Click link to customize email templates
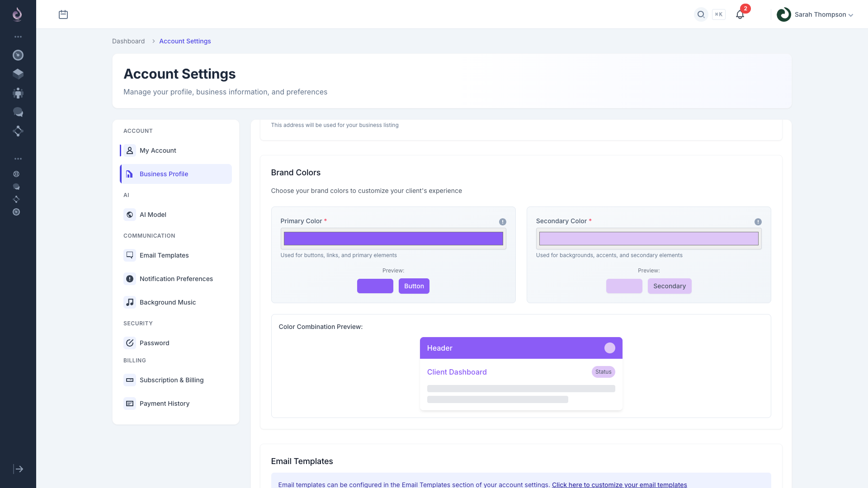This screenshot has width=868, height=488. (x=619, y=484)
